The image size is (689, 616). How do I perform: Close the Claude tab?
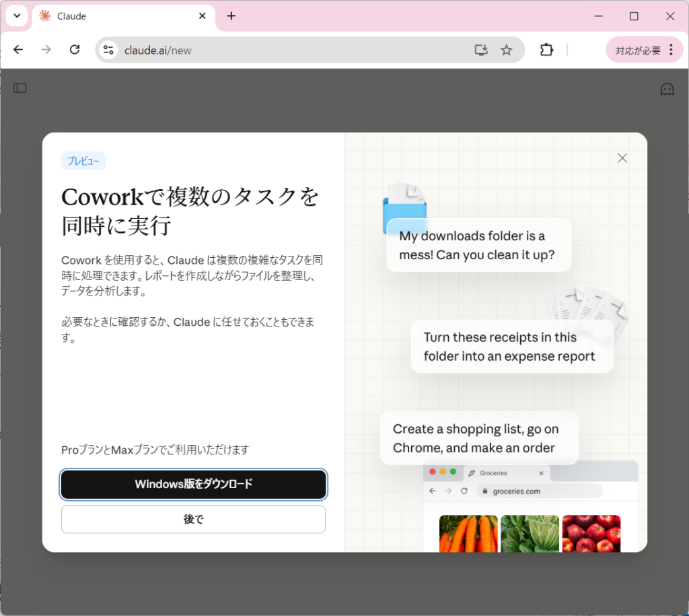[203, 16]
